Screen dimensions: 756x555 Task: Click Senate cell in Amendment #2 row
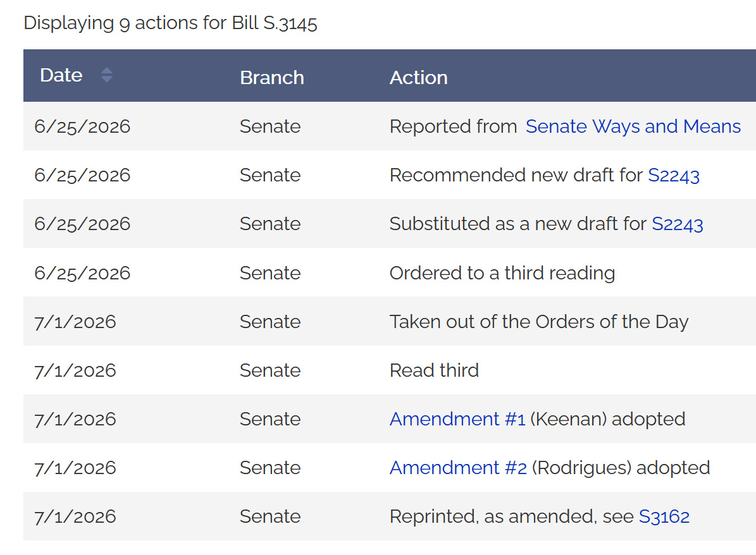(270, 468)
